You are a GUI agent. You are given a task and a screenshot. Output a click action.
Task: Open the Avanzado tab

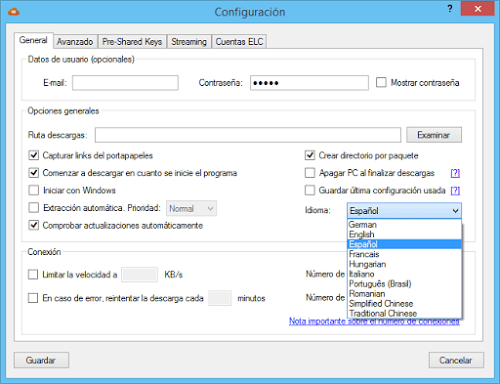tap(75, 42)
